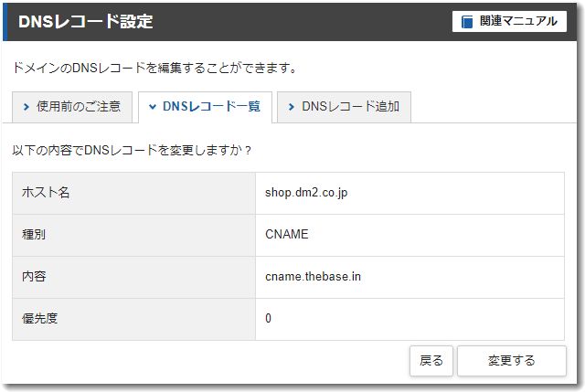Click the 種別 row label
Image resolution: width=585 pixels, height=392 pixels.
click(34, 235)
